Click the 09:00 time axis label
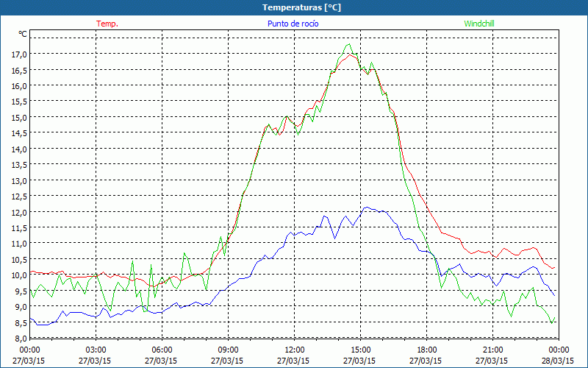The width and height of the screenshot is (588, 368). 228,350
